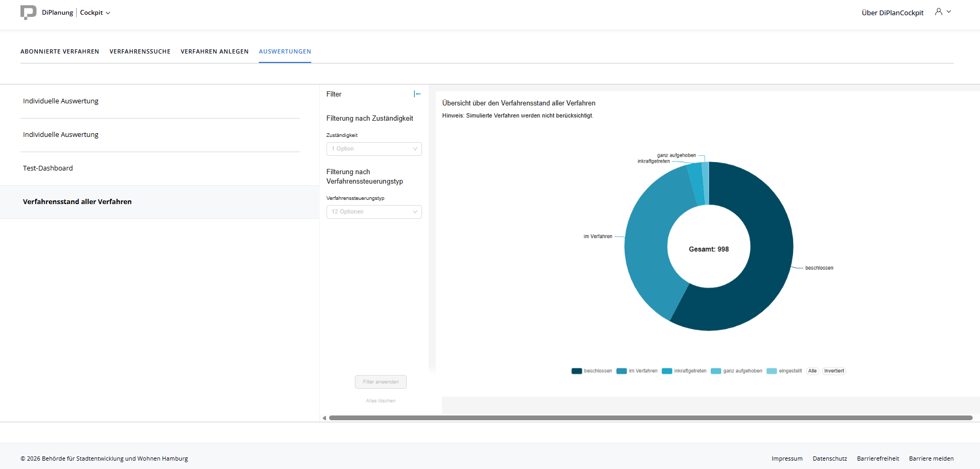Click the 'Filter anwenden' button
Screen dimensions: 980x469
[x=381, y=382]
